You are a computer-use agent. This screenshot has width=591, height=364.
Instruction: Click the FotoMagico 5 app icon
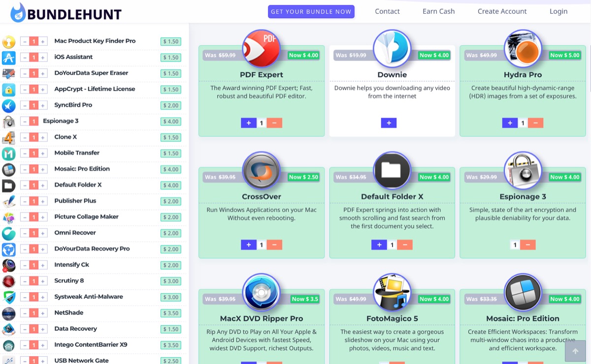(x=392, y=292)
